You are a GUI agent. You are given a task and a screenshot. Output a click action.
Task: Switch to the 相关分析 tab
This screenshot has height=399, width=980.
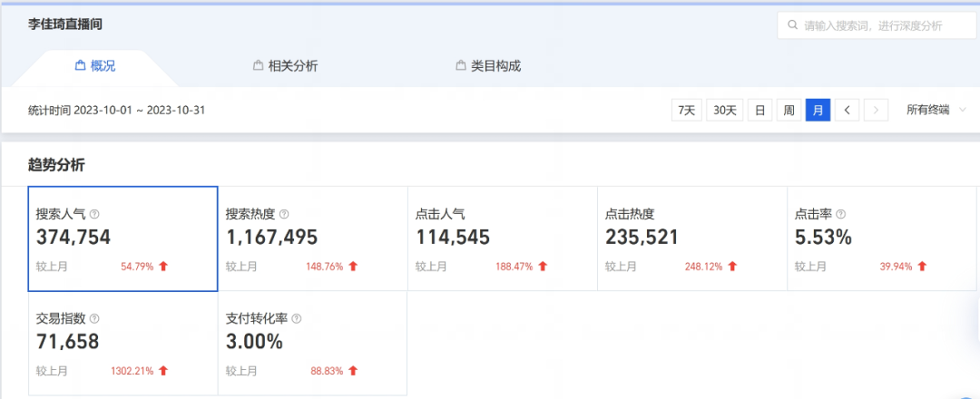(x=286, y=66)
